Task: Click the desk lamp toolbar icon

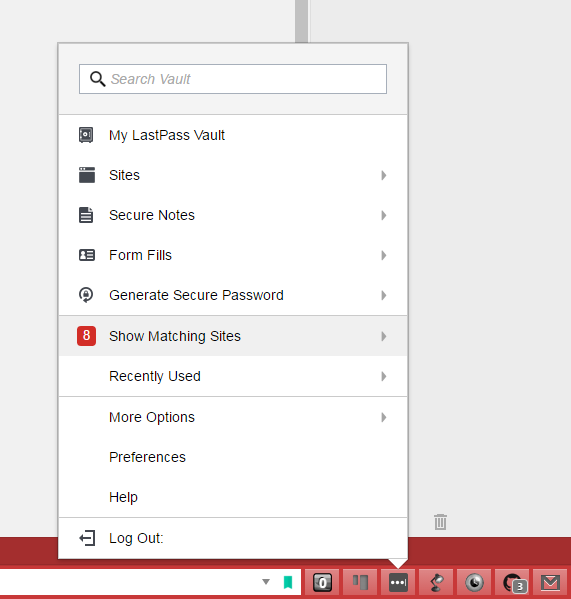Action: (x=436, y=583)
